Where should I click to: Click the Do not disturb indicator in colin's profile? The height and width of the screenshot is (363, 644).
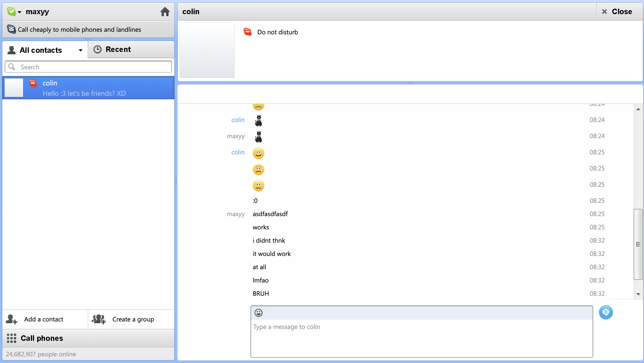(x=248, y=32)
